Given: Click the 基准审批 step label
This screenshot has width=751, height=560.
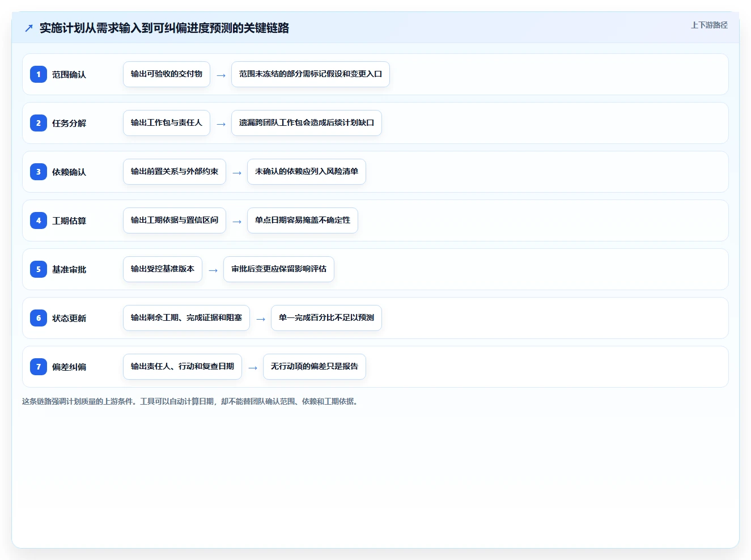Looking at the screenshot, I should click(x=69, y=269).
